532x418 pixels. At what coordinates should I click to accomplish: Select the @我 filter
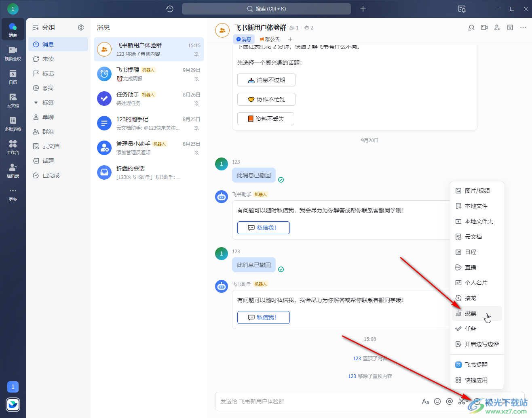click(x=58, y=88)
